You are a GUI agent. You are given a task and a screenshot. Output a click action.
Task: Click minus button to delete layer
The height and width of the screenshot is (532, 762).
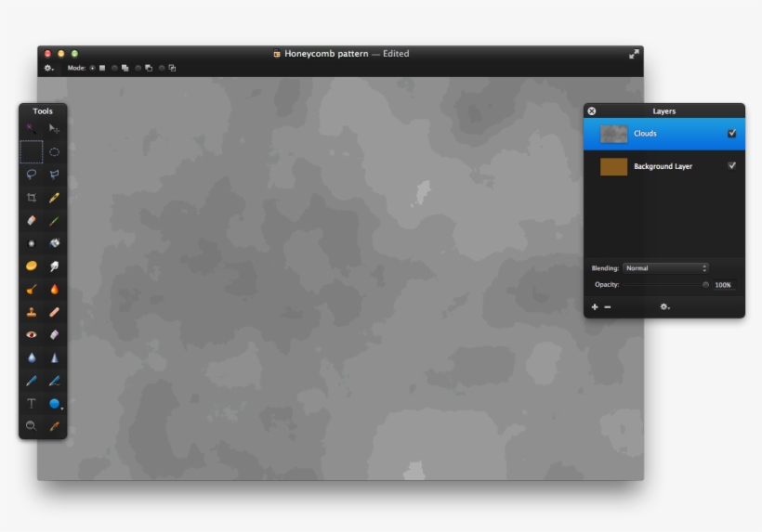(x=608, y=306)
